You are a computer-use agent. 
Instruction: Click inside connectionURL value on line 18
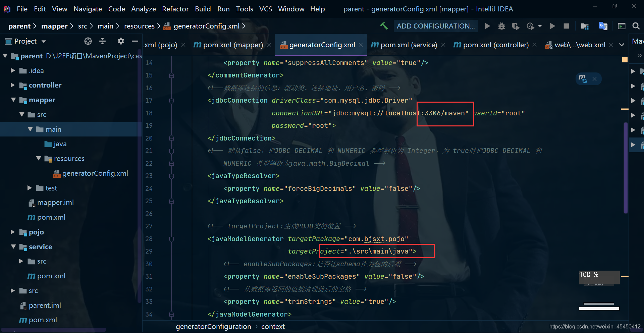click(398, 113)
